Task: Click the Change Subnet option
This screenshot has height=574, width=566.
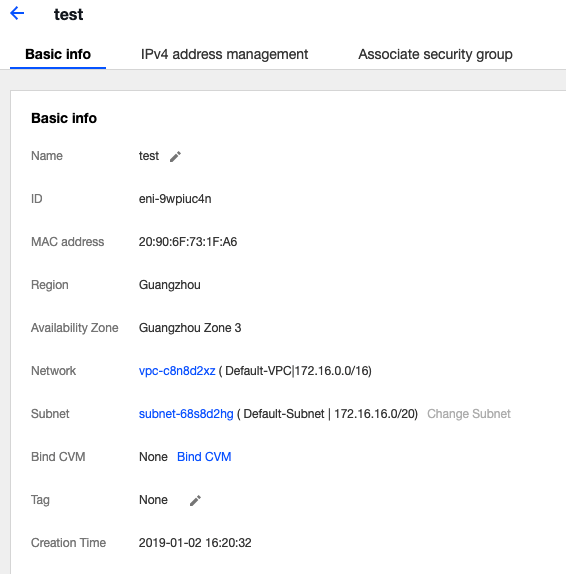Action: coord(469,414)
